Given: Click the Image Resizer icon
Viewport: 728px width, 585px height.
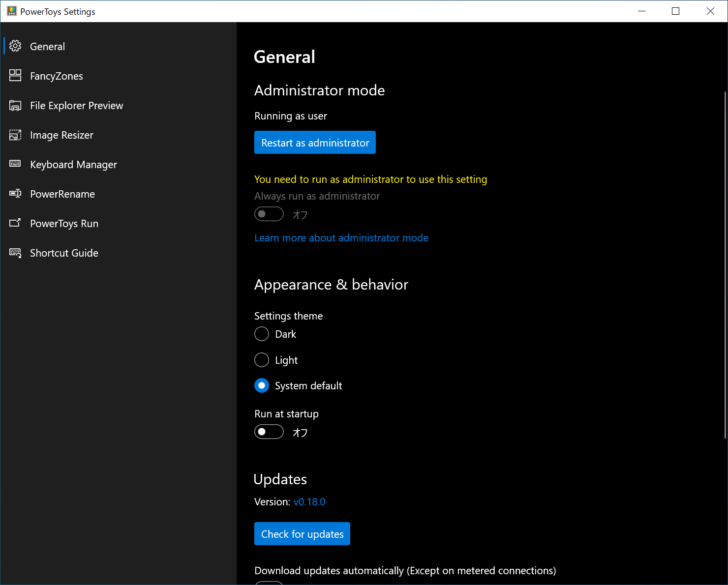Looking at the screenshot, I should [15, 135].
